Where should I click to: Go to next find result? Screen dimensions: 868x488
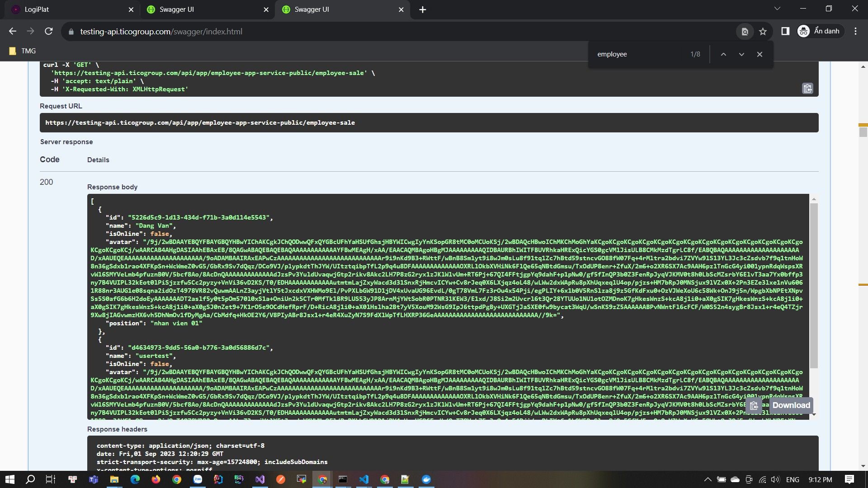pos(741,54)
